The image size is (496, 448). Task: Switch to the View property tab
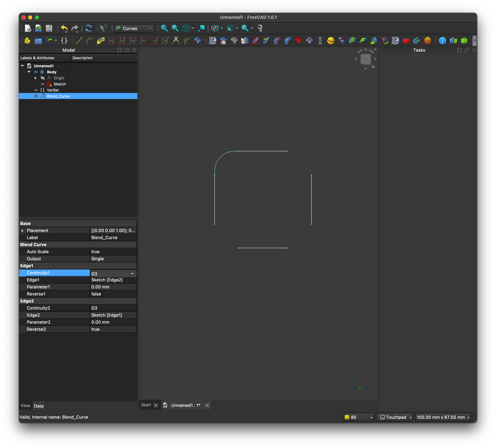point(25,406)
